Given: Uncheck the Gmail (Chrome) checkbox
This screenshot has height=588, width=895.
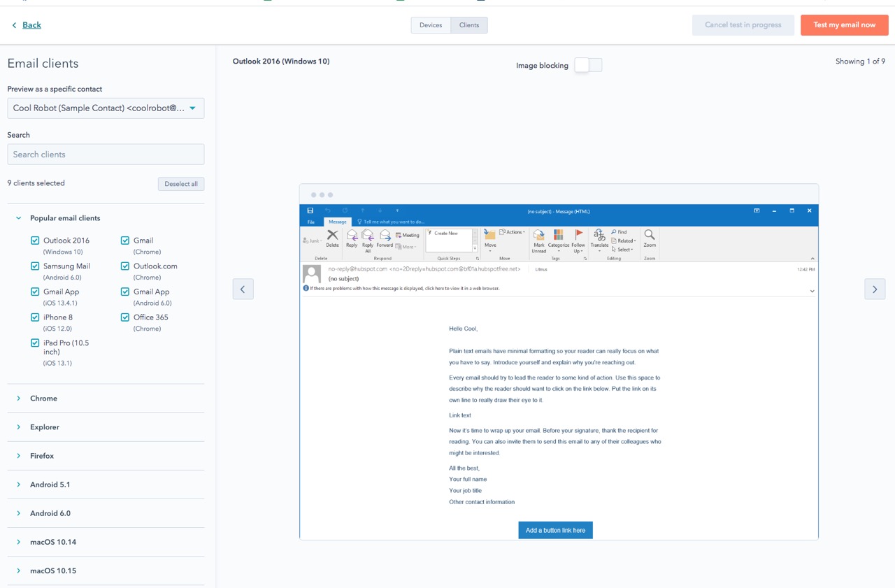Looking at the screenshot, I should (125, 241).
